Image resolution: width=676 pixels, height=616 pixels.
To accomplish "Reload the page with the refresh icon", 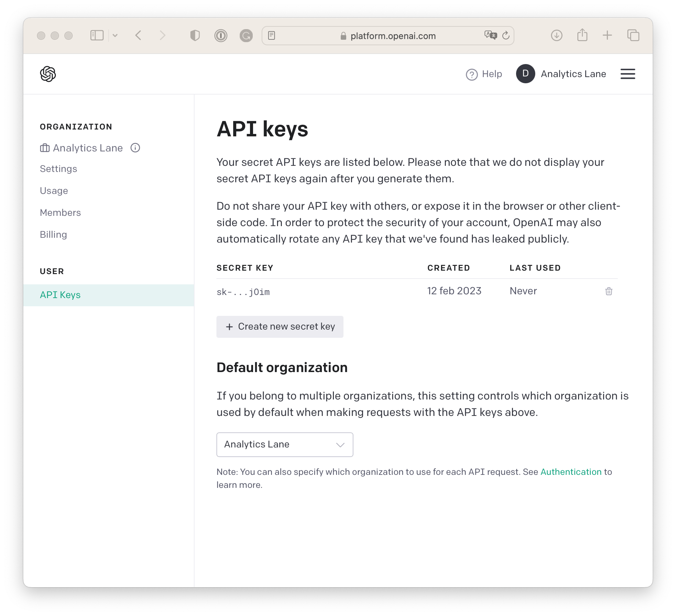I will coord(506,35).
